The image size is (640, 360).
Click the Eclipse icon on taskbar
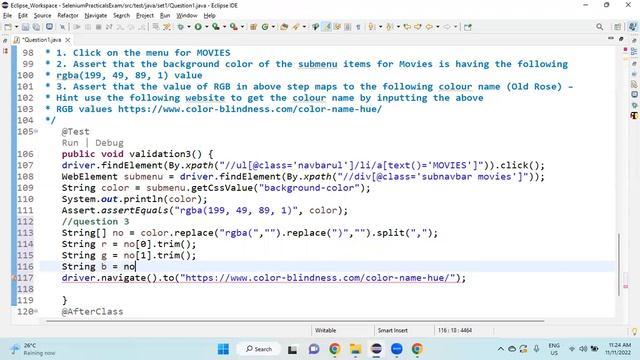click(x=376, y=349)
